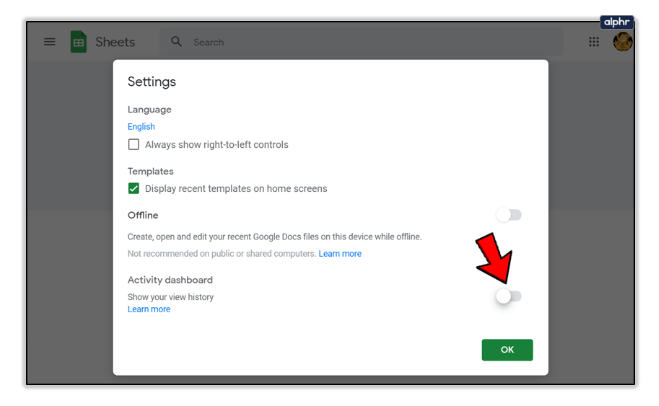
Task: Enable the Activity dashboard view history toggle
Action: [x=509, y=296]
